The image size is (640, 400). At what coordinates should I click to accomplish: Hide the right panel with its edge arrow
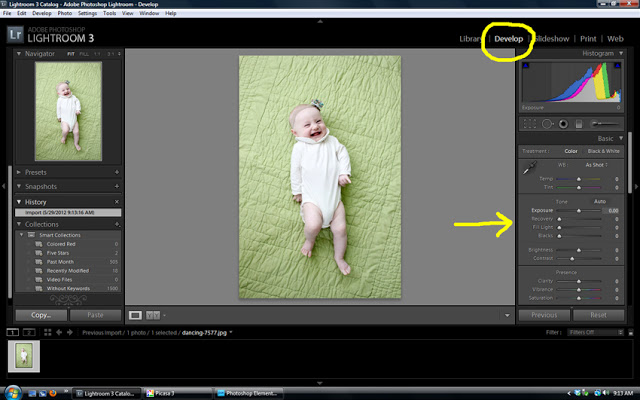tap(636, 186)
